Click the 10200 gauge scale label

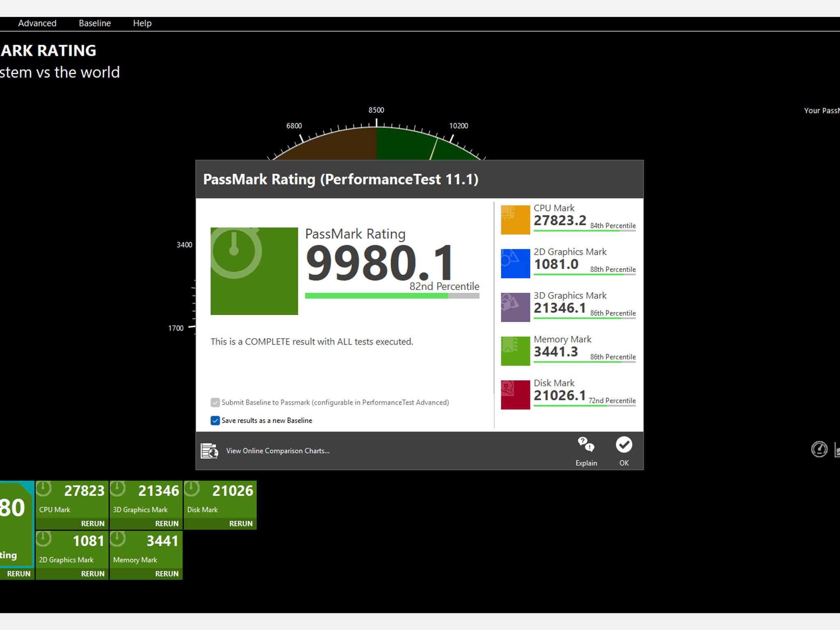(459, 126)
